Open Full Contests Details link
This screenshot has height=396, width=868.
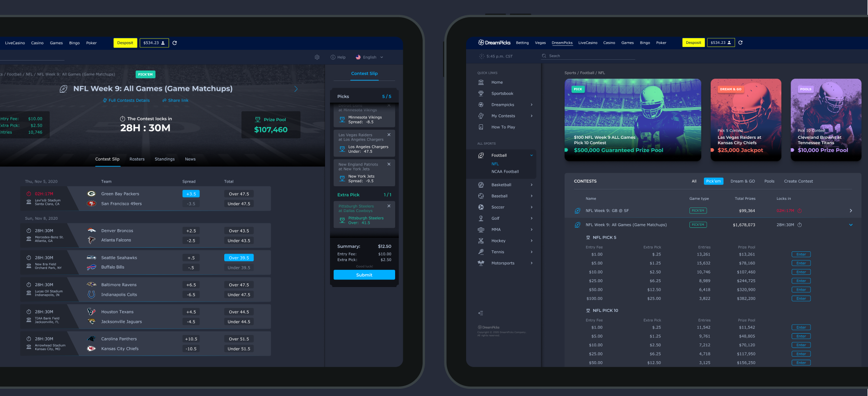tap(126, 100)
